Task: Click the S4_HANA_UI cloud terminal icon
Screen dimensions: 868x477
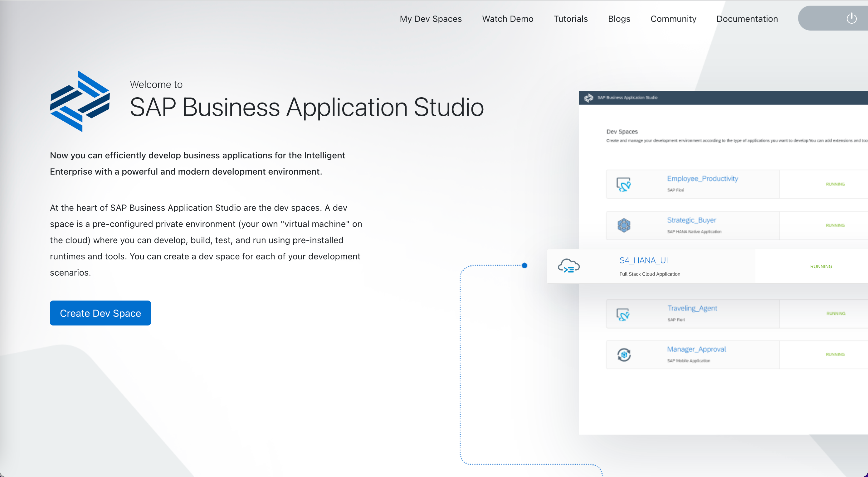Action: tap(569, 266)
